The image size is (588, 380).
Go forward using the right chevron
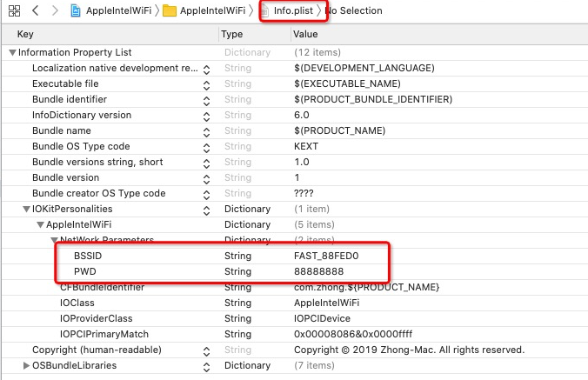(56, 11)
